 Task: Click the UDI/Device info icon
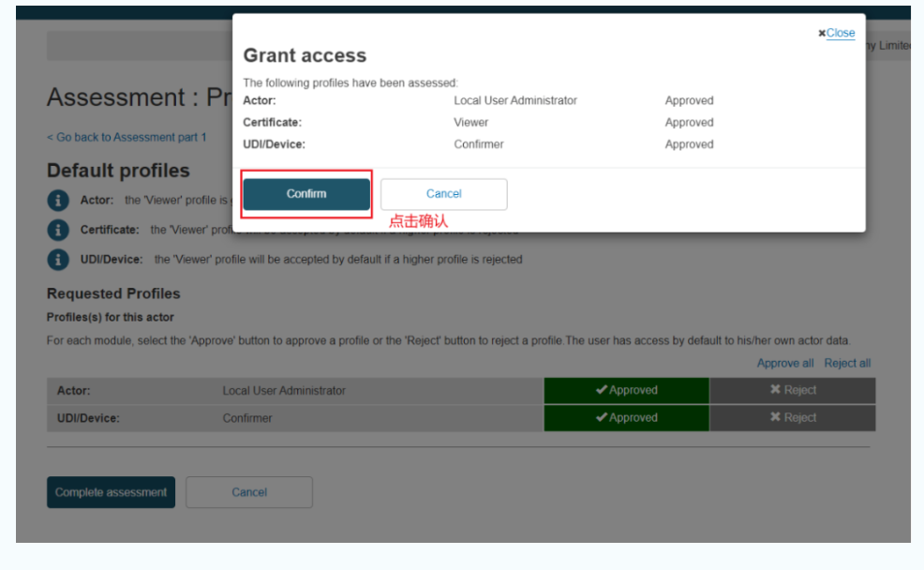(x=58, y=260)
